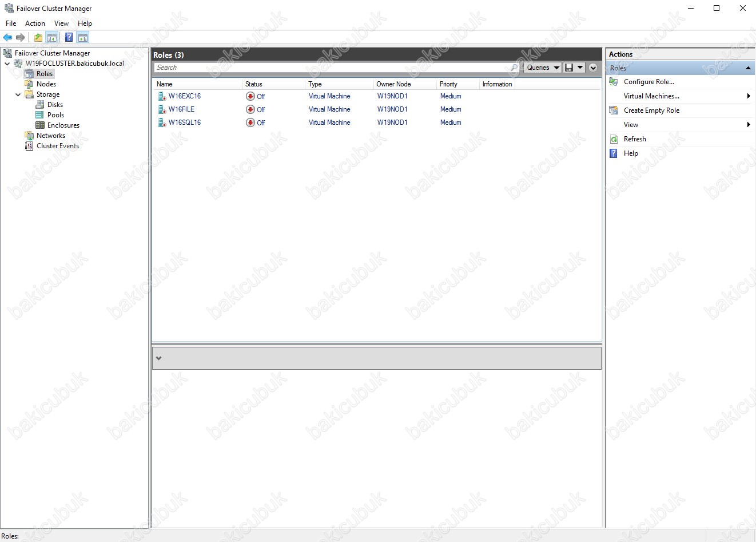Select Create Empty Role action
756x542 pixels.
click(x=651, y=110)
